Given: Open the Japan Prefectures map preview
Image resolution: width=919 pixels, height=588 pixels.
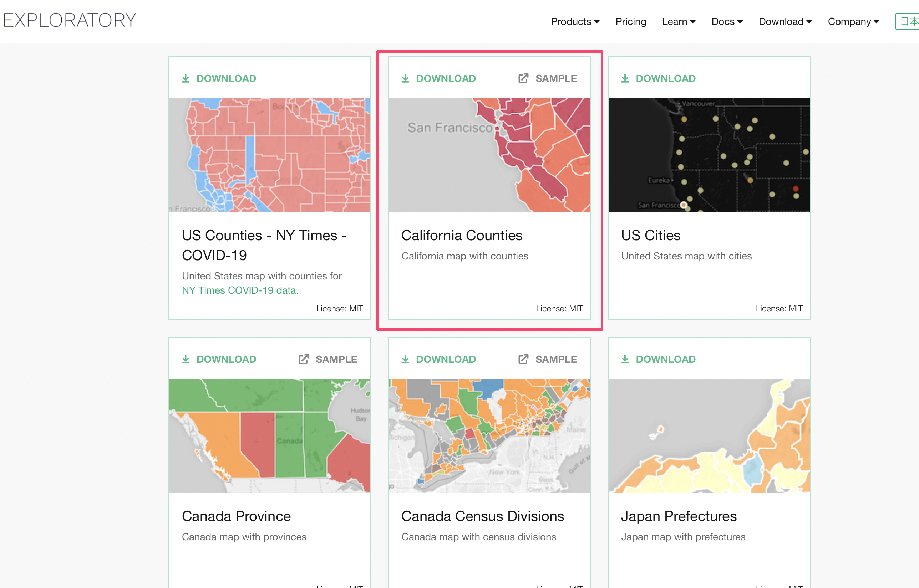Looking at the screenshot, I should (x=709, y=436).
